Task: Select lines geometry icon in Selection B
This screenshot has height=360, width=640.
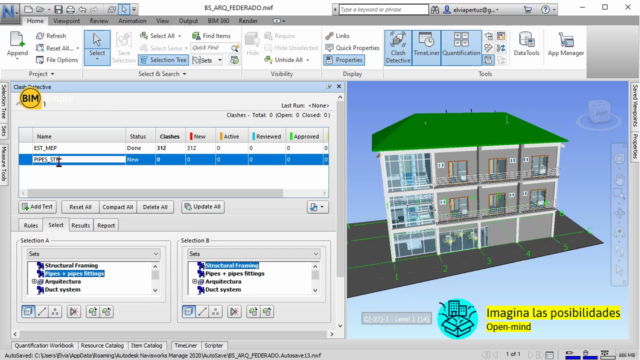Action: tap(202, 312)
